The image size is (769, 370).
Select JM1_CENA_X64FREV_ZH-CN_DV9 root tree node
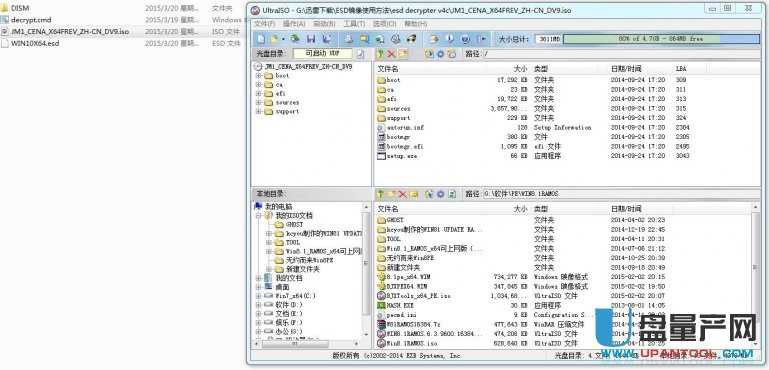click(x=308, y=66)
